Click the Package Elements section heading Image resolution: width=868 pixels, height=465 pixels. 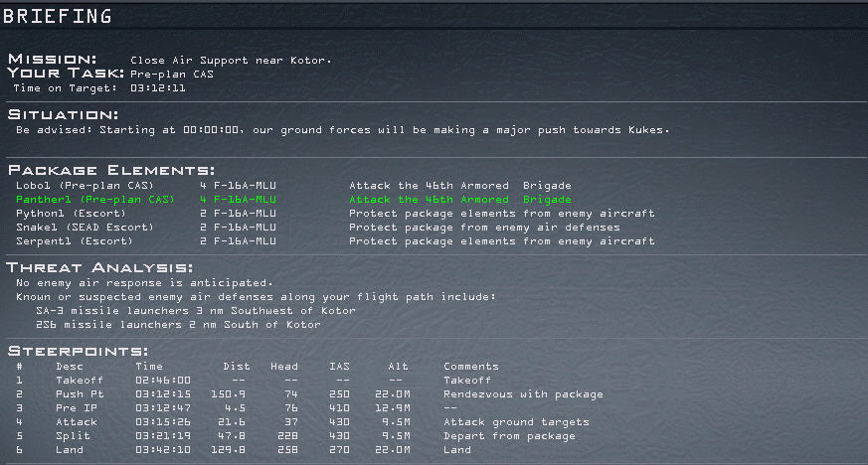point(110,171)
